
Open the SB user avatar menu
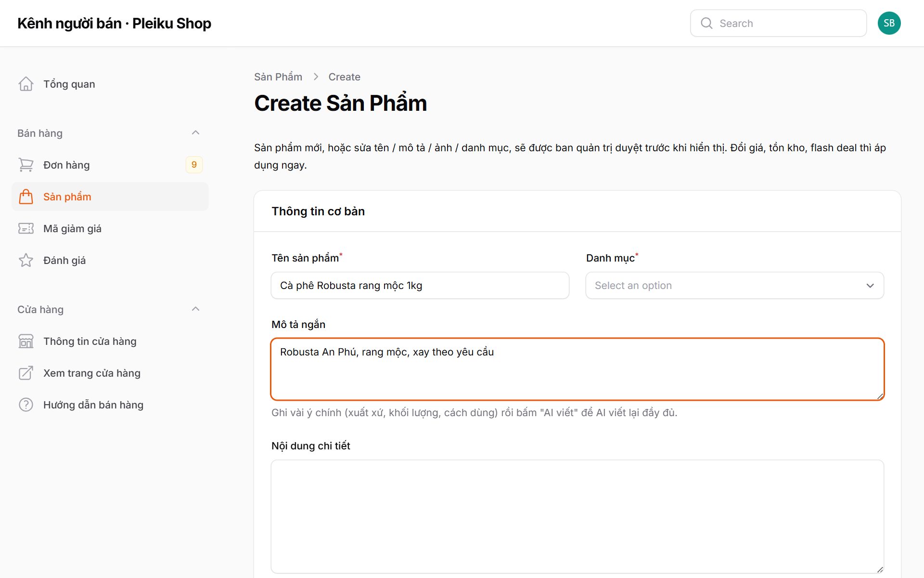tap(889, 23)
